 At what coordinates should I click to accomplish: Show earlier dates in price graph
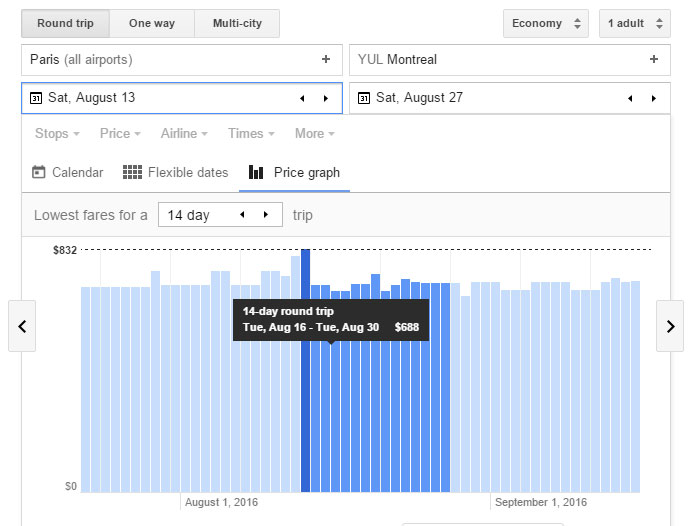[x=22, y=326]
